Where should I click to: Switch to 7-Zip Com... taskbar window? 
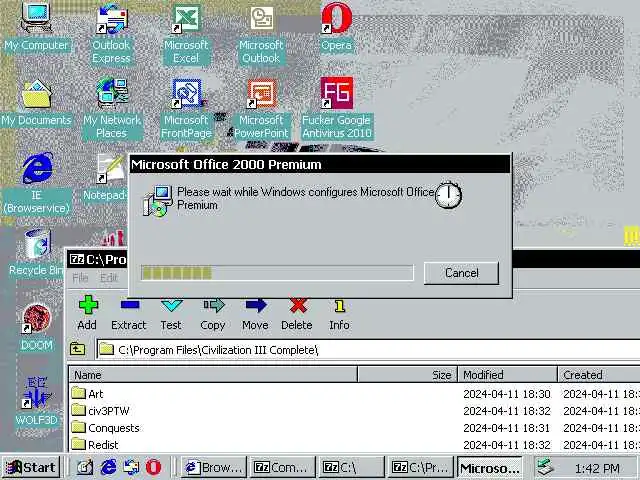[282, 467]
